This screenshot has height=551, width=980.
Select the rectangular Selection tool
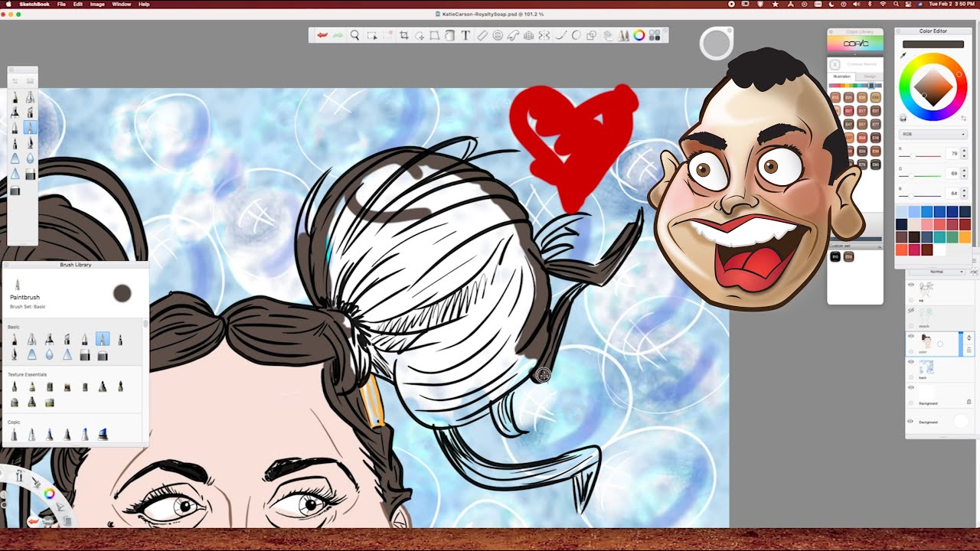click(372, 35)
